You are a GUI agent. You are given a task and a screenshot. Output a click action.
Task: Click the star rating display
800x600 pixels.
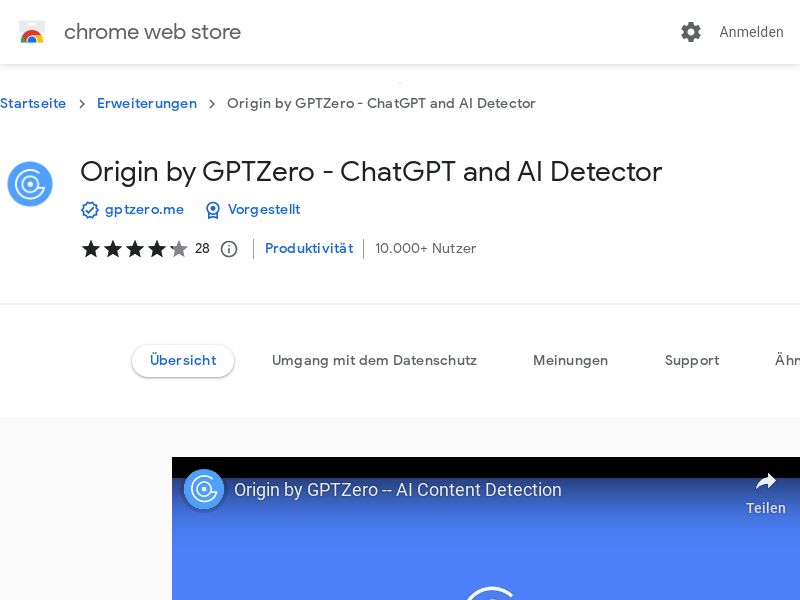(135, 249)
